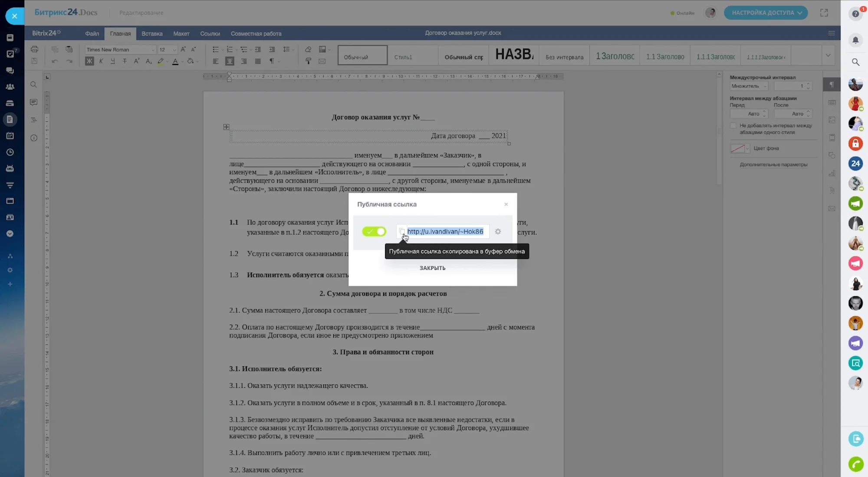Click the copy icon beside the public link
Viewport: 868px width, 477px height.
click(x=402, y=232)
